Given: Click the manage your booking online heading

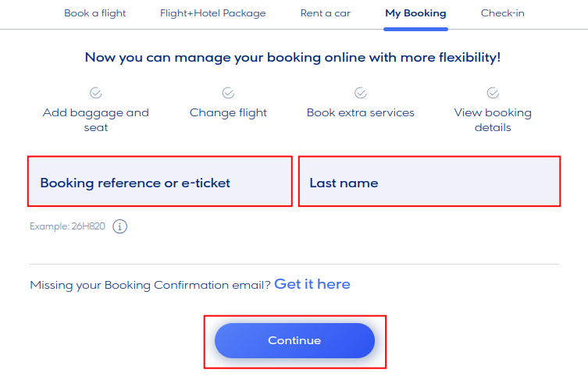Looking at the screenshot, I should coord(293,57).
